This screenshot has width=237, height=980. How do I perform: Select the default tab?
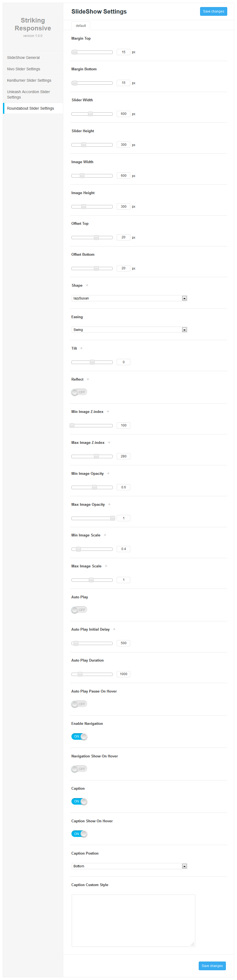coord(81,26)
